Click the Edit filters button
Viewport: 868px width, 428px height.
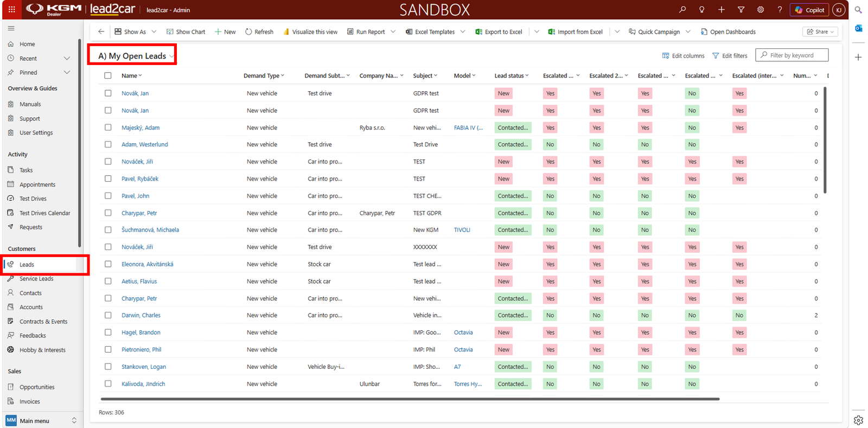[x=730, y=55]
